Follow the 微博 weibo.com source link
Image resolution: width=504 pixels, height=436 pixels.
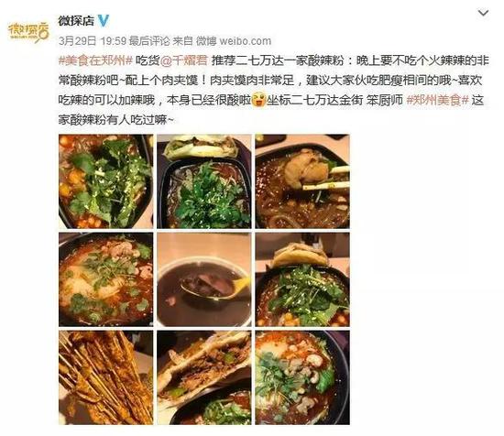(x=234, y=41)
